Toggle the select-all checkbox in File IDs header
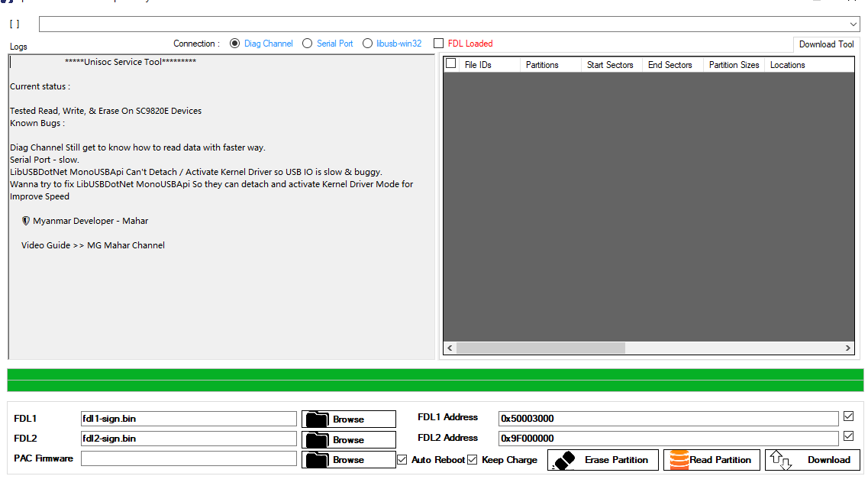 (x=450, y=64)
